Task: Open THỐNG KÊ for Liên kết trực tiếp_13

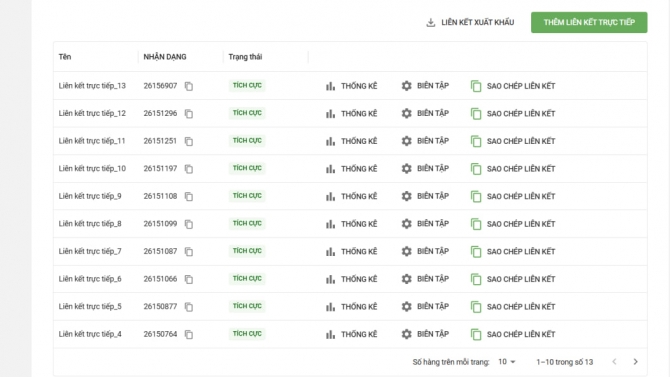Action: [351, 86]
